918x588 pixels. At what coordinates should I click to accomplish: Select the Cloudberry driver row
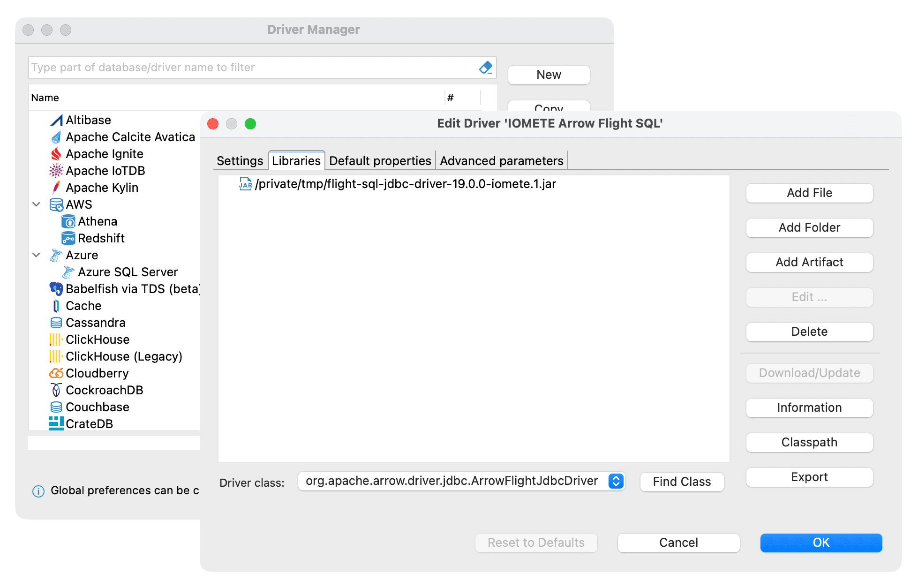coord(97,374)
